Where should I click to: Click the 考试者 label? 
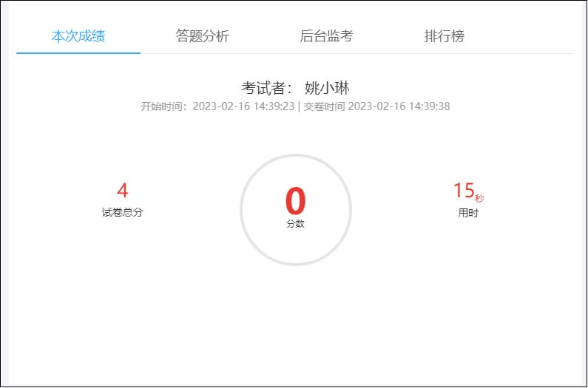(267, 88)
